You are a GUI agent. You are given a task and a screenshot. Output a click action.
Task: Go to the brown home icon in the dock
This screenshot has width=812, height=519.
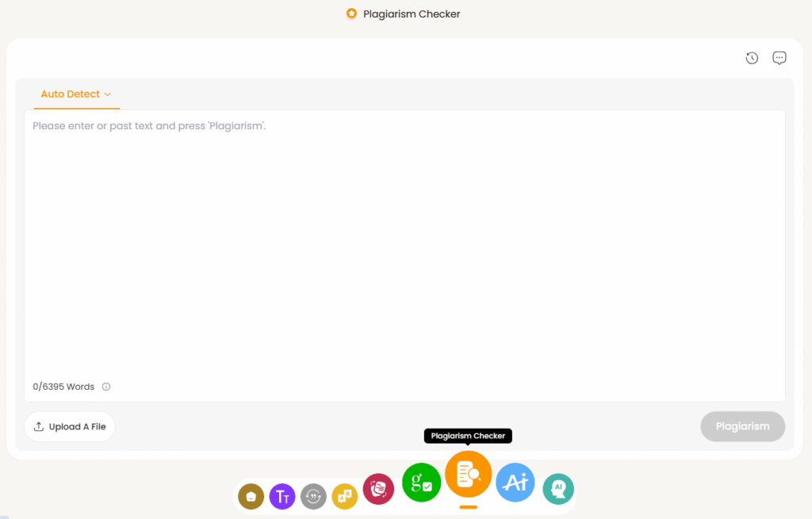[x=251, y=496]
